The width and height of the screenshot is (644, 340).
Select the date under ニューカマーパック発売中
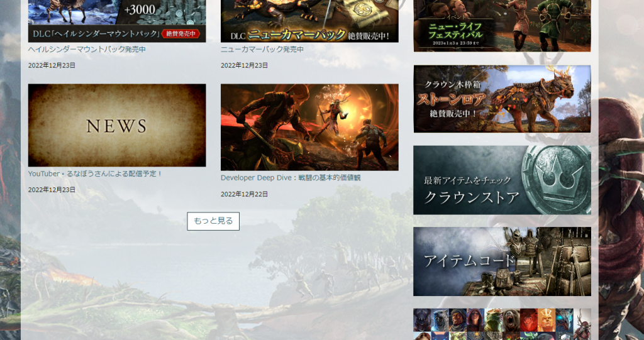click(245, 65)
